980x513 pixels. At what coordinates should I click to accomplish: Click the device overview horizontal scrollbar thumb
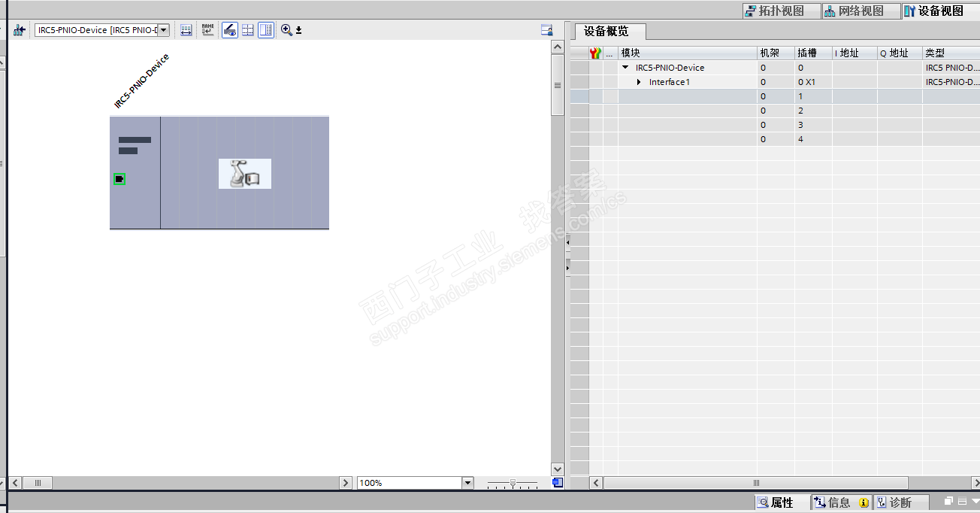tap(756, 483)
